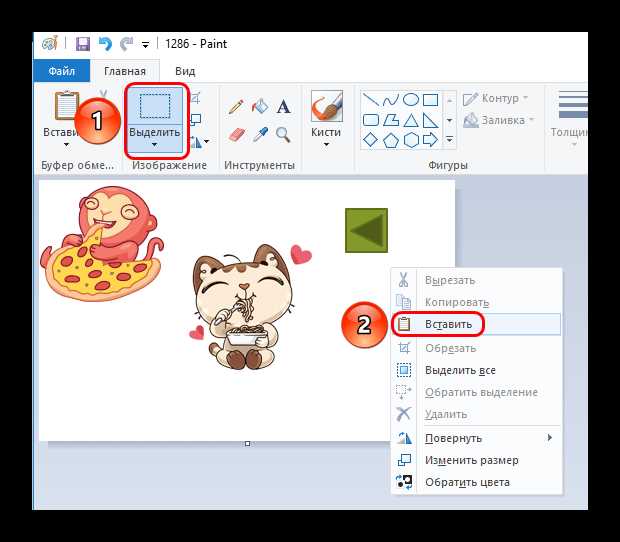620x542 pixels.
Task: Switch to the Вид tab
Action: click(185, 71)
